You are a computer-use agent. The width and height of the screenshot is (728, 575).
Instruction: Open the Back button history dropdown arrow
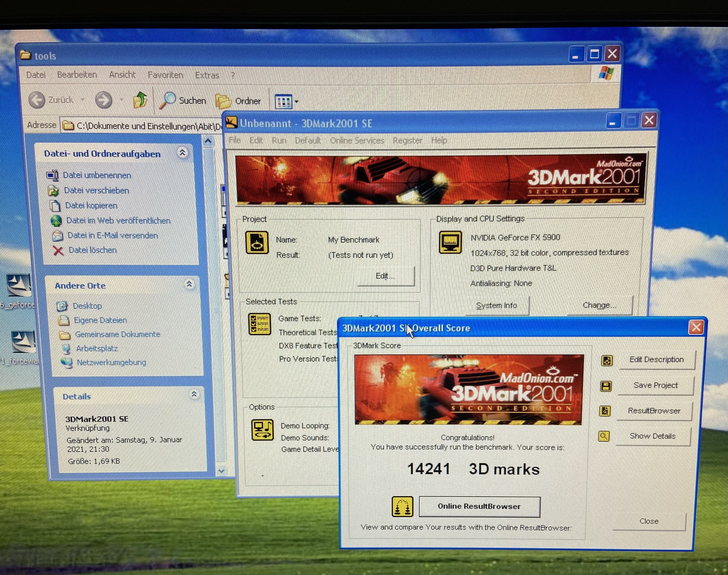83,100
